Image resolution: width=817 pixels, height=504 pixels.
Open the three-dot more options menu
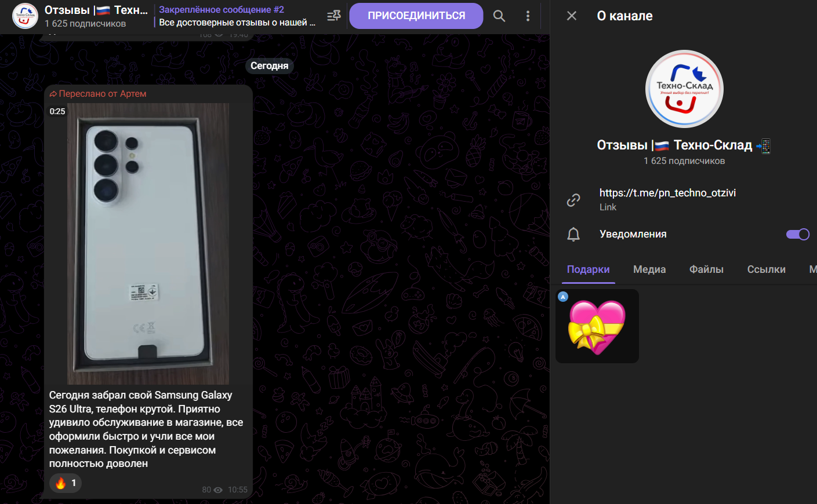pyautogui.click(x=528, y=16)
